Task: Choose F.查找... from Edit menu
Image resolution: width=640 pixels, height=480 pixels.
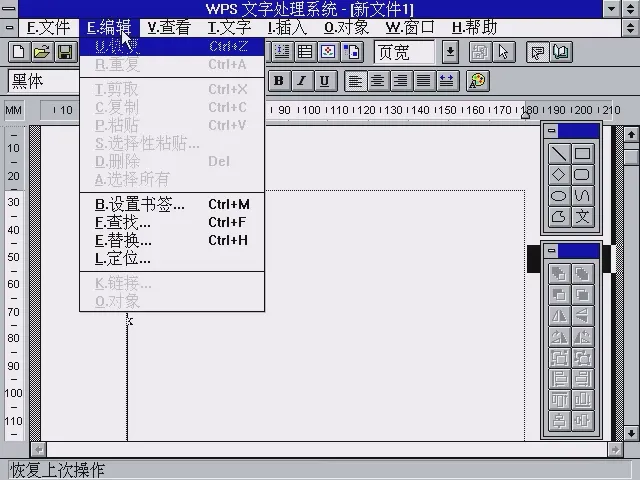Action: click(x=172, y=222)
